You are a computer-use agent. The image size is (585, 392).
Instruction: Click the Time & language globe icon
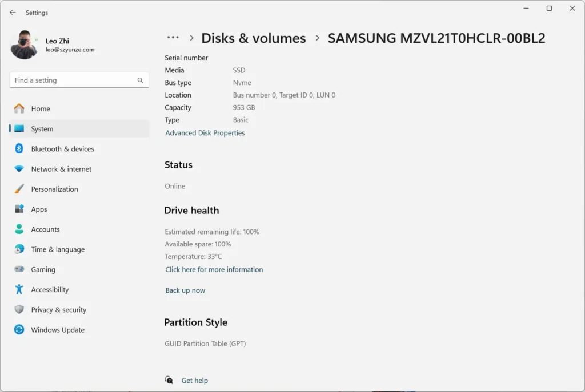point(19,249)
